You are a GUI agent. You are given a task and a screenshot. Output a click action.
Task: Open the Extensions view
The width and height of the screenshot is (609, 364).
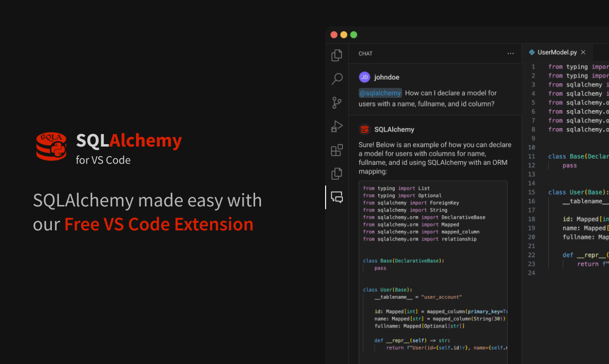click(x=337, y=150)
